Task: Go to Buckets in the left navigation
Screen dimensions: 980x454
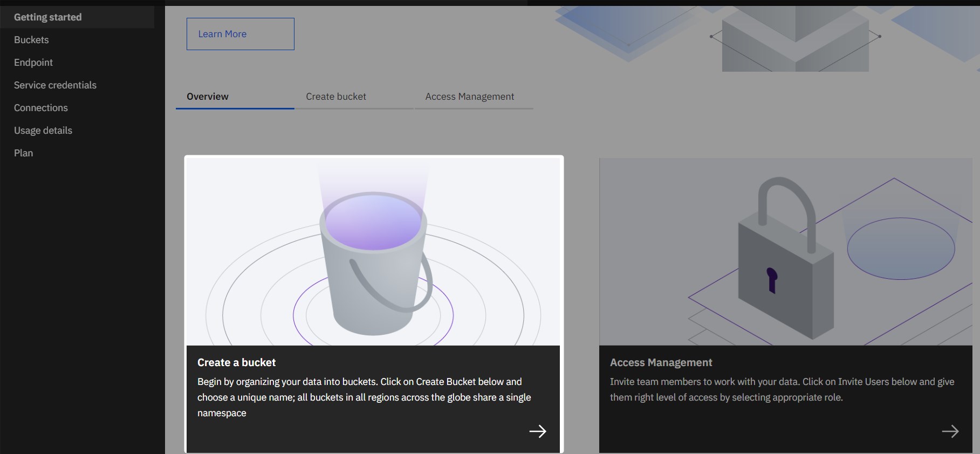Action: [x=31, y=40]
